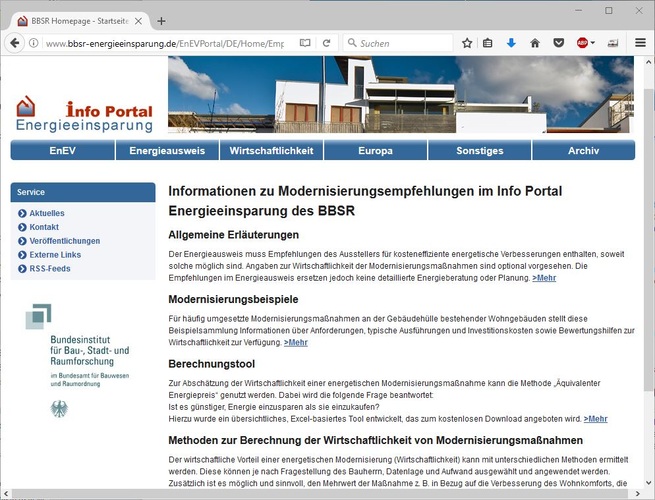Image resolution: width=655 pixels, height=500 pixels.
Task: Open the Energieausweis navigation item
Action: click(x=167, y=151)
